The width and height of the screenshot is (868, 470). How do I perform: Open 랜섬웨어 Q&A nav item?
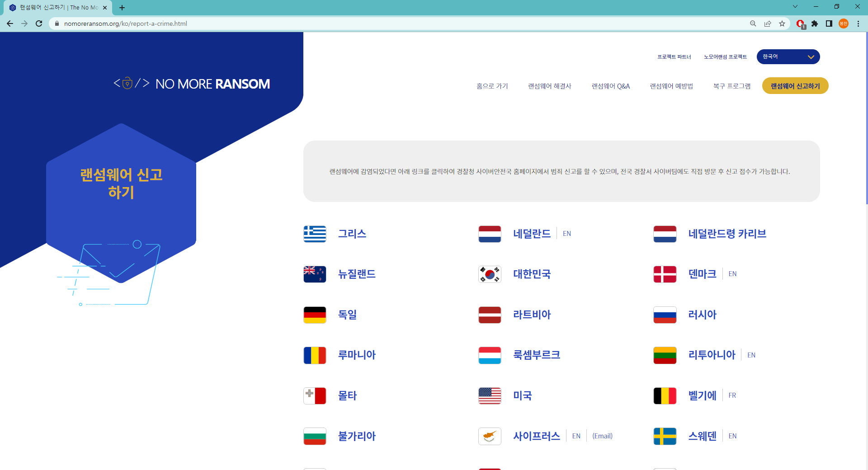click(x=611, y=86)
